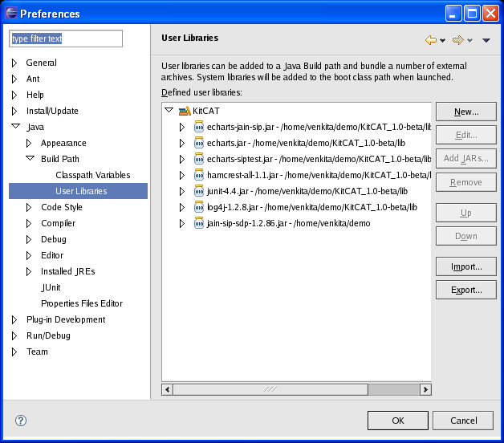Click jar icon for echarts.jar
The width and height of the screenshot is (504, 443).
click(x=199, y=143)
